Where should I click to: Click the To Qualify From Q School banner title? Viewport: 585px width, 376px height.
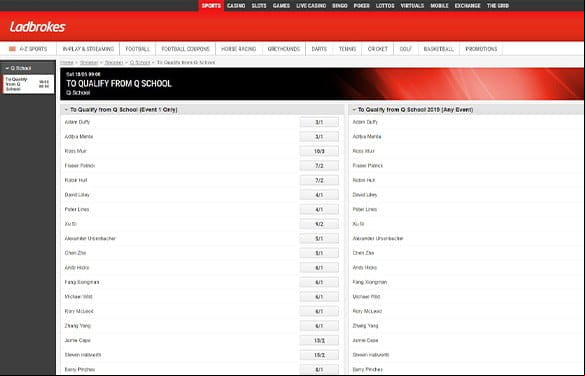[119, 84]
